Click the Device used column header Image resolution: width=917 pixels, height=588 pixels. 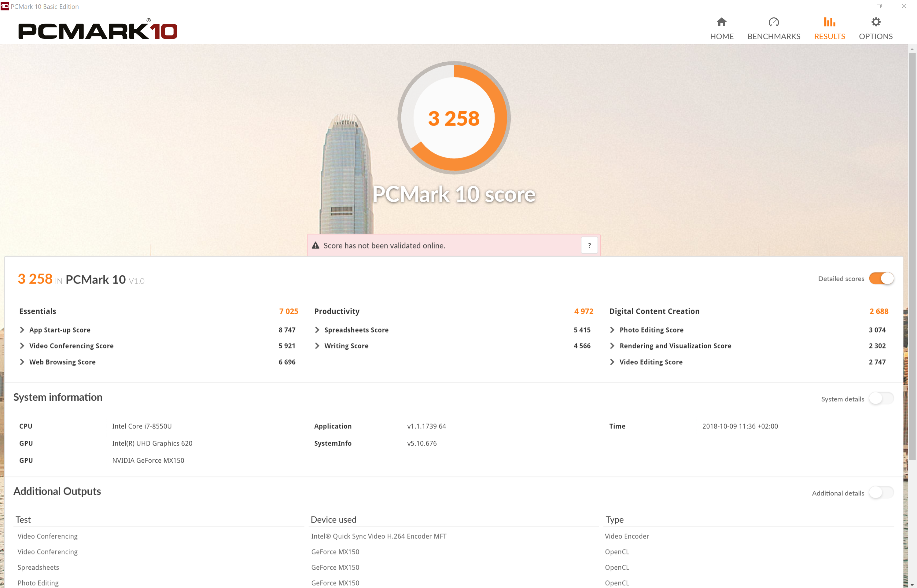pos(334,520)
